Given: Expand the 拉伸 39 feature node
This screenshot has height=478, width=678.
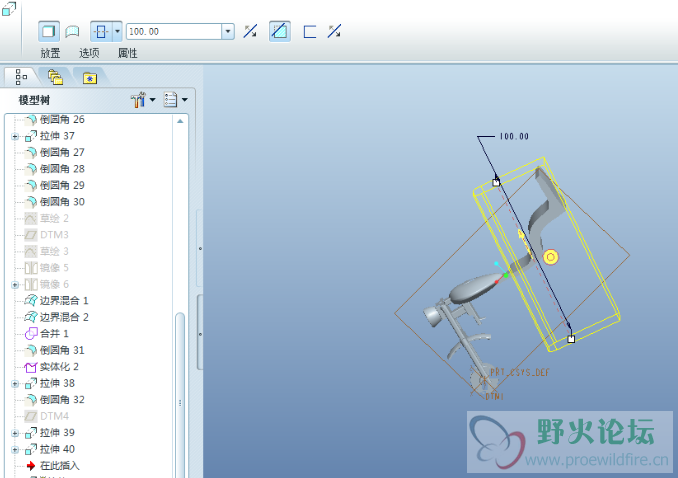Looking at the screenshot, I should coord(15,433).
